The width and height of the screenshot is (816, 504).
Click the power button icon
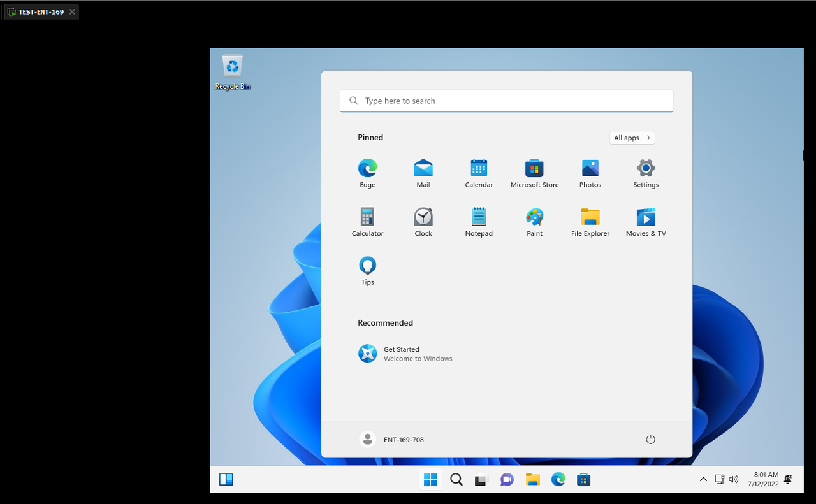coord(650,440)
